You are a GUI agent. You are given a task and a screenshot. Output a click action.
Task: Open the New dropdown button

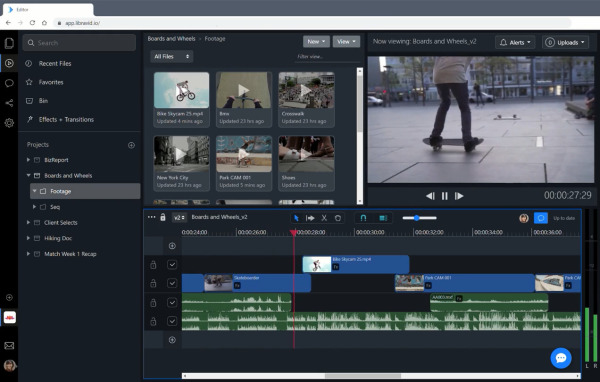(316, 41)
